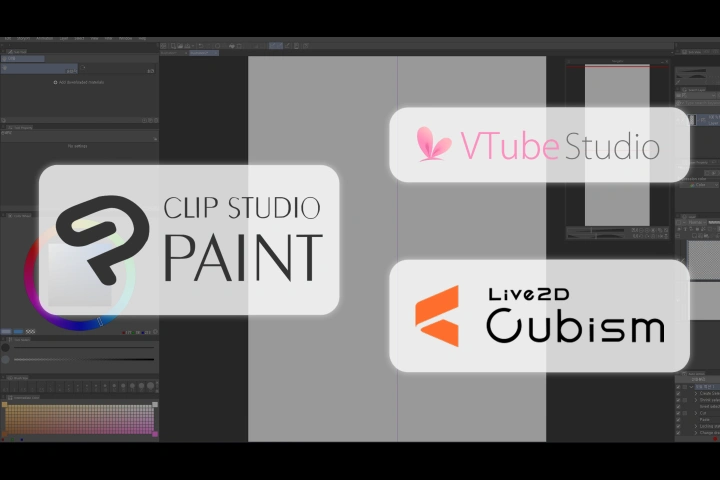Image resolution: width=720 pixels, height=480 pixels.
Task: Click Add downloaded materials link
Action: (79, 82)
